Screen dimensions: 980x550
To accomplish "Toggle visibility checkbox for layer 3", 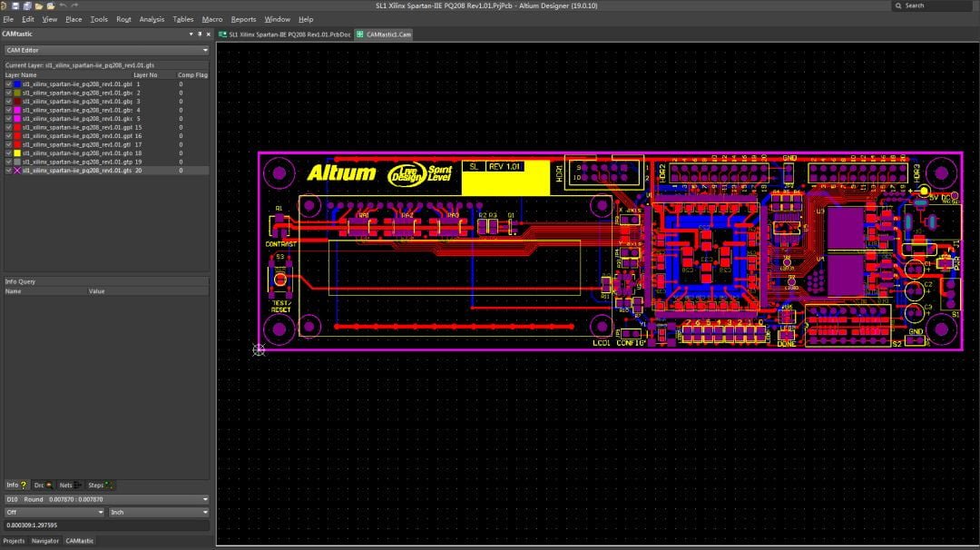I will 9,102.
